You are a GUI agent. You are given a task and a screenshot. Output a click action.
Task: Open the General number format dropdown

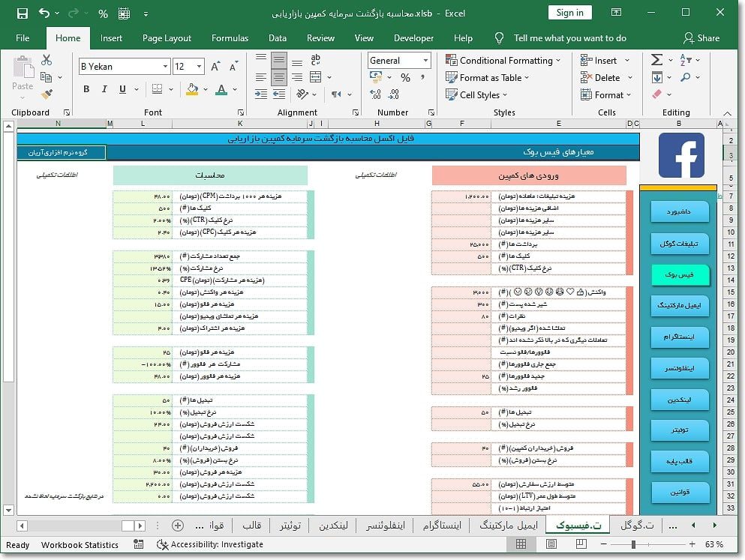[425, 60]
